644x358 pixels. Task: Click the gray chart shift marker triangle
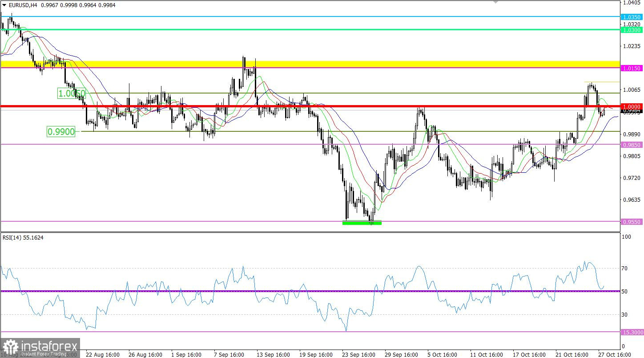tap(496, 2)
